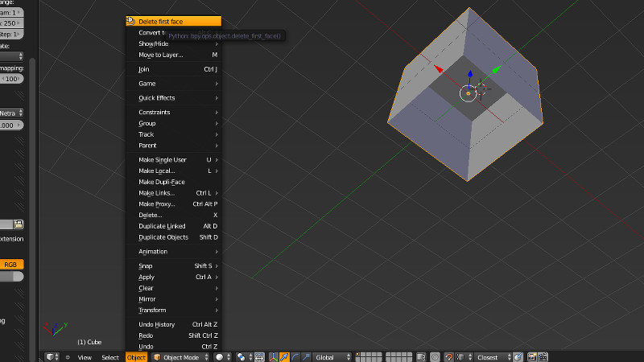Open the snap element type selector
The image size is (644, 362).
[x=464, y=357]
